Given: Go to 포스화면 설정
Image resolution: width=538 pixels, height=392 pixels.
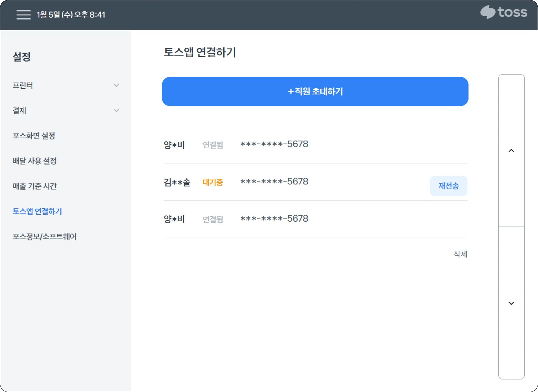Looking at the screenshot, I should pos(34,136).
